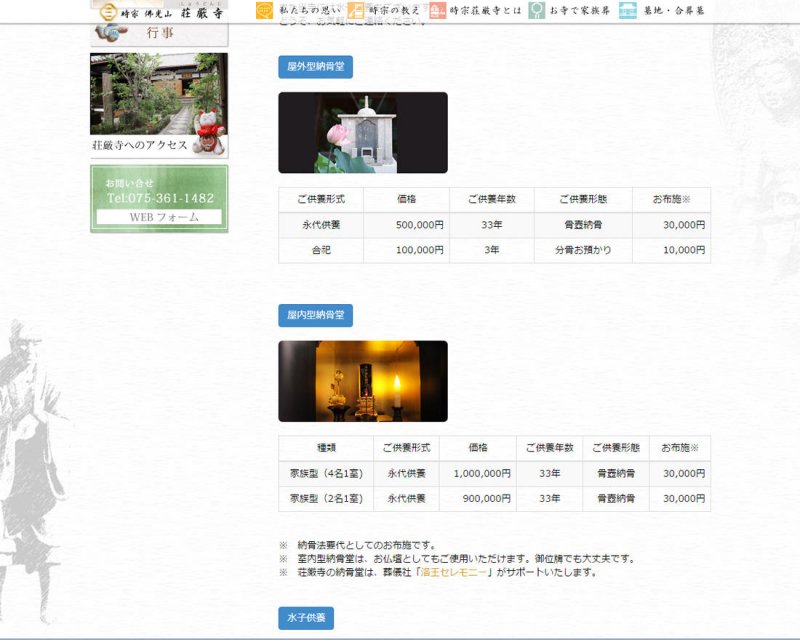The height and width of the screenshot is (640, 800).
Task: Click the teal icon beside 墓地・合葬墓
Action: (x=627, y=11)
